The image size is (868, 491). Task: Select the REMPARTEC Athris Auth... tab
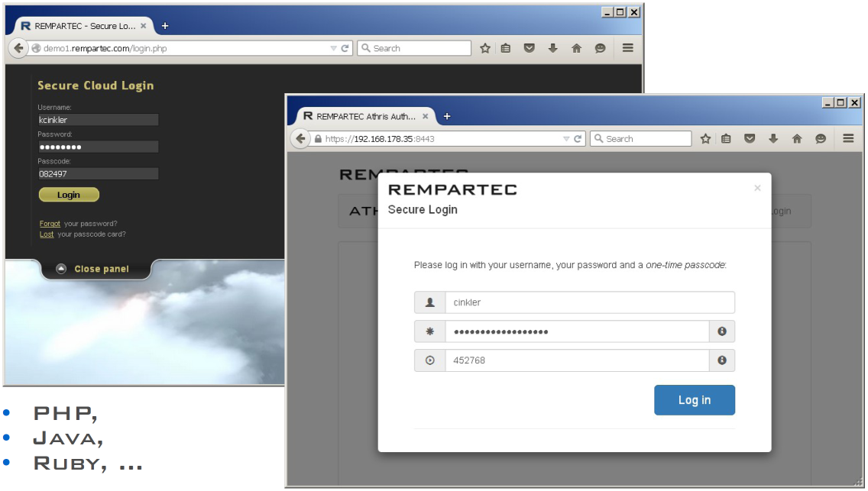coord(365,116)
